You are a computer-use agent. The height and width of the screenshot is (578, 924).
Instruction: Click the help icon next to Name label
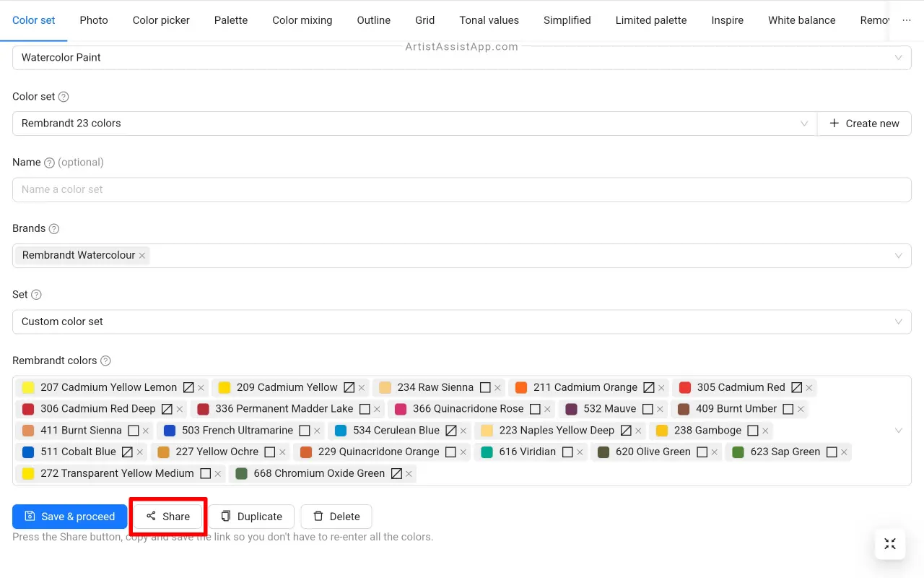(49, 163)
